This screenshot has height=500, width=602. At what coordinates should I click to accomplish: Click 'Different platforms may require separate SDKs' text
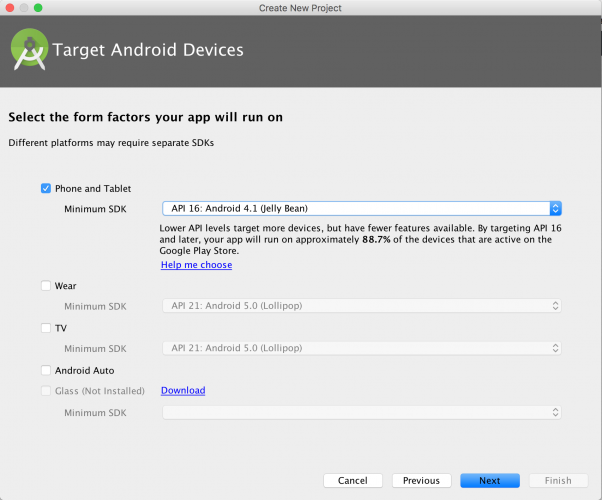click(x=111, y=143)
